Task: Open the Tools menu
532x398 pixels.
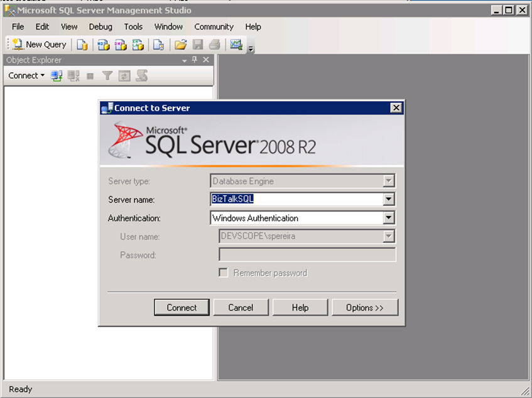Action: click(133, 26)
